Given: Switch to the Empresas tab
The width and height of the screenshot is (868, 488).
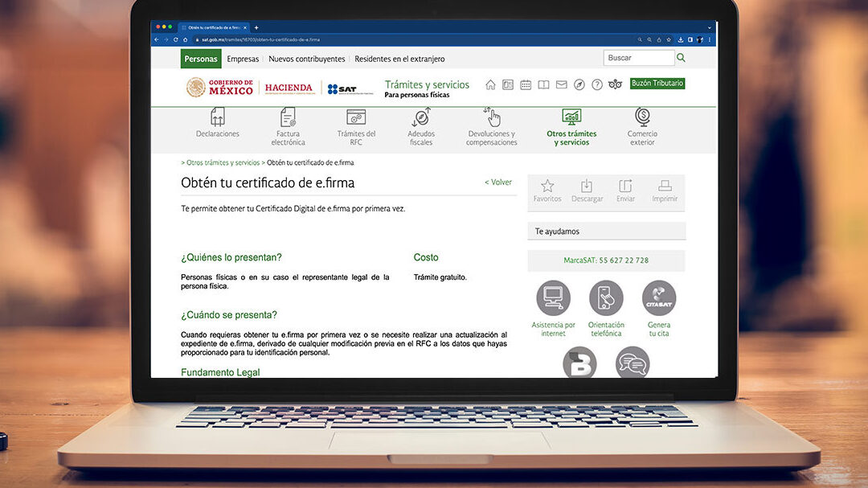Looking at the screenshot, I should tap(243, 59).
